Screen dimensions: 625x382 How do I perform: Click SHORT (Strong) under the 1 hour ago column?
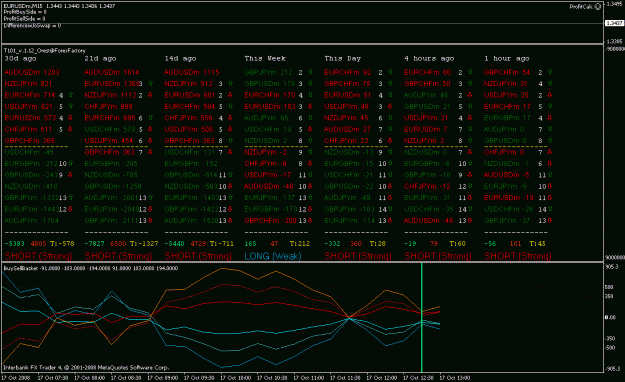[517, 256]
